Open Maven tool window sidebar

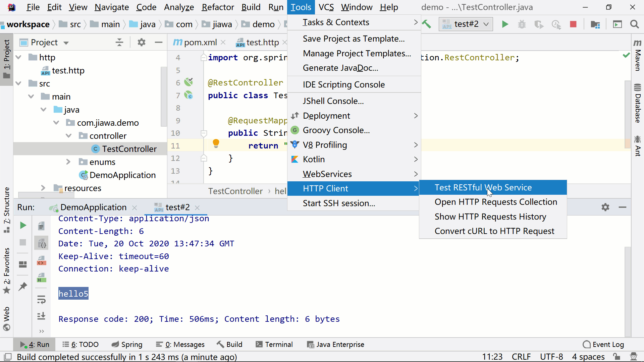click(637, 55)
